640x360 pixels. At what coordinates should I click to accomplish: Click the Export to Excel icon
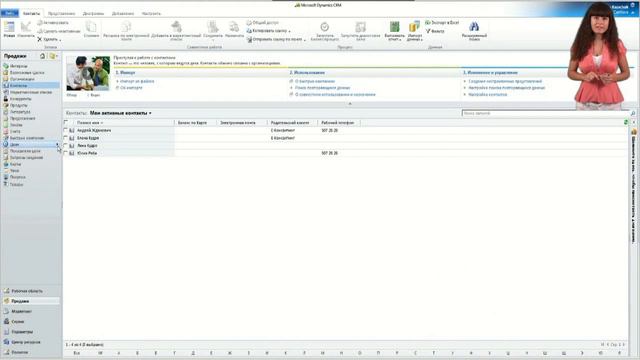[428, 23]
